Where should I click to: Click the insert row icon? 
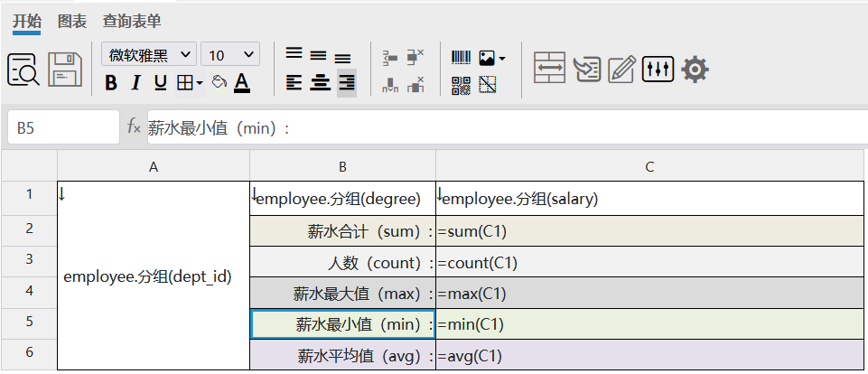click(x=390, y=57)
